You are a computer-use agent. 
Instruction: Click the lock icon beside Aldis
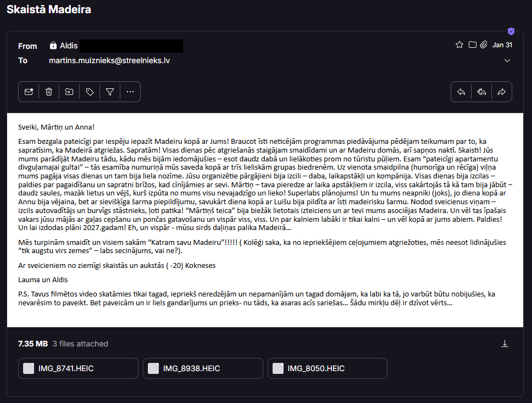(x=53, y=46)
